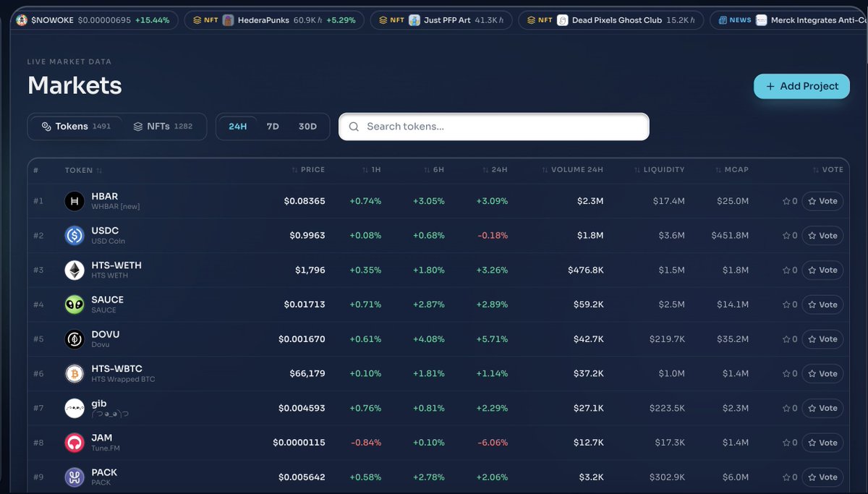Click the HTS-WBTC Bitcoin logo icon
Image resolution: width=868 pixels, height=494 pixels.
tap(75, 374)
